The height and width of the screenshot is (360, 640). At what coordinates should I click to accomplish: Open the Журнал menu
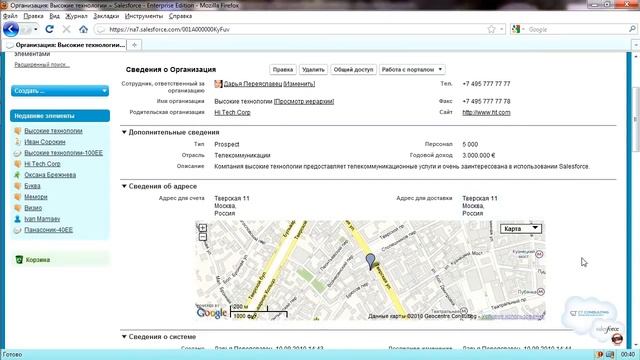coord(76,16)
